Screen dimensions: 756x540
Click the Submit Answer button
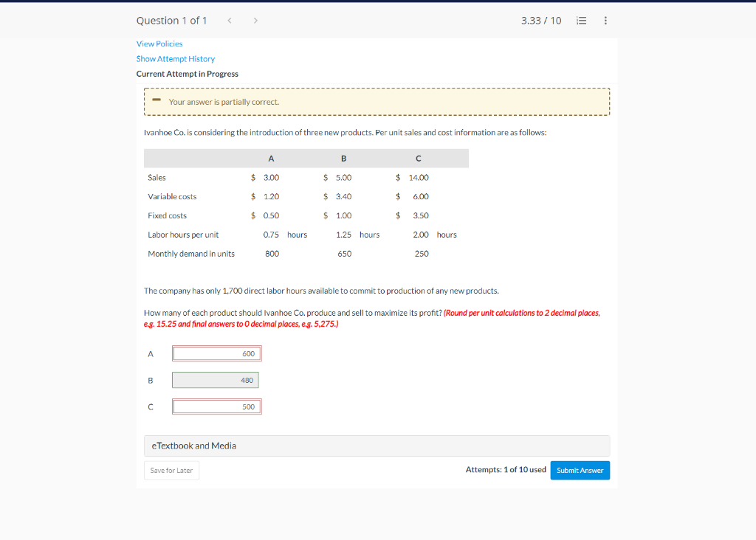tap(580, 470)
